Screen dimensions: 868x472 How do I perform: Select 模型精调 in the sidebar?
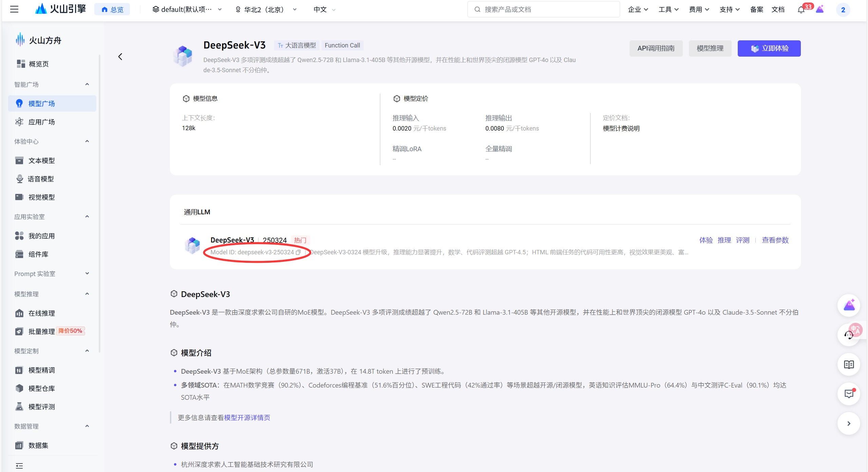click(41, 370)
